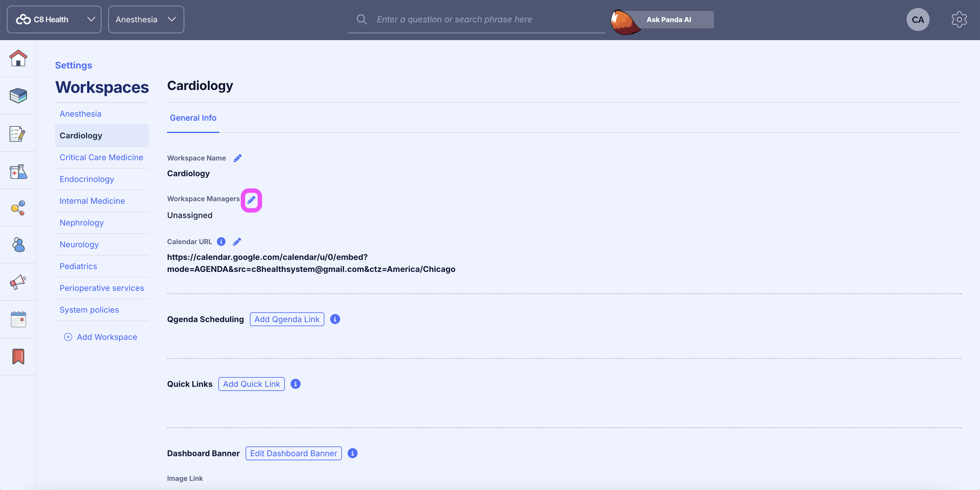Switch to the General Info tab
Viewport: 980px width, 490px height.
(x=193, y=118)
